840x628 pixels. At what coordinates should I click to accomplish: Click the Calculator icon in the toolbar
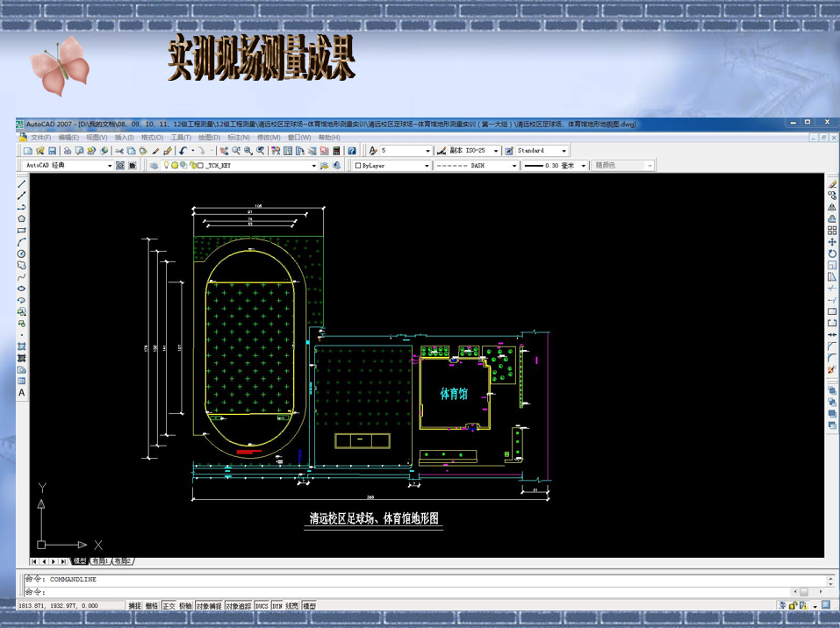click(337, 151)
